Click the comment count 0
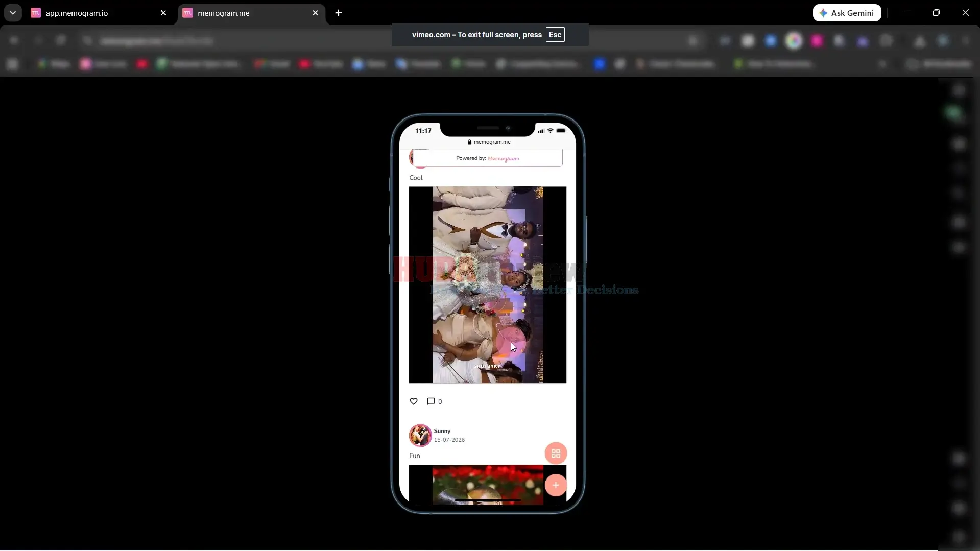Image resolution: width=980 pixels, height=551 pixels. pos(440,402)
